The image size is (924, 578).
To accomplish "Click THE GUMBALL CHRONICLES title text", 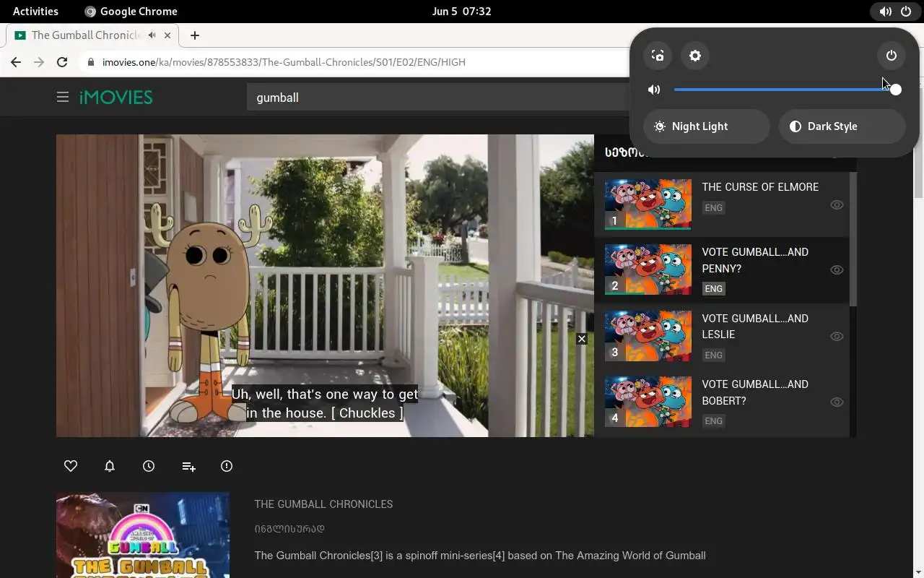I will (x=323, y=504).
